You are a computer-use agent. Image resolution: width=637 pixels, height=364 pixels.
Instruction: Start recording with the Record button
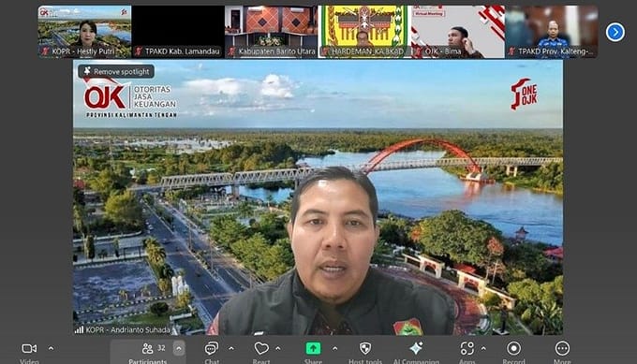click(513, 348)
